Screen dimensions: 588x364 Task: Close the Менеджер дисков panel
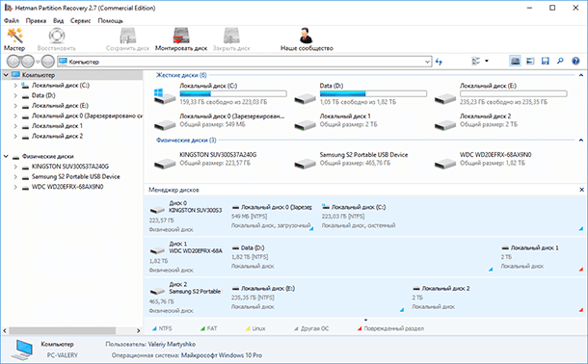pos(581,190)
